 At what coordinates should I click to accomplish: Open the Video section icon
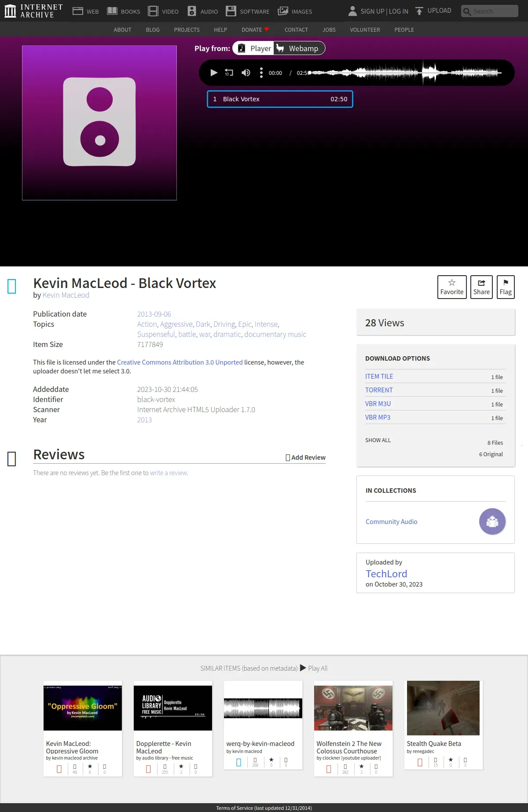click(x=153, y=11)
